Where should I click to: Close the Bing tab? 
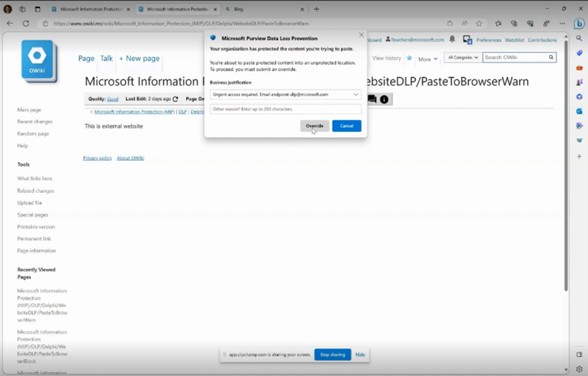click(x=303, y=9)
